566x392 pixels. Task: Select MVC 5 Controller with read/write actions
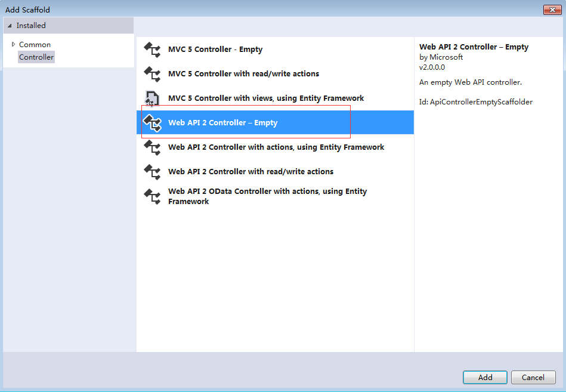pyautogui.click(x=275, y=74)
